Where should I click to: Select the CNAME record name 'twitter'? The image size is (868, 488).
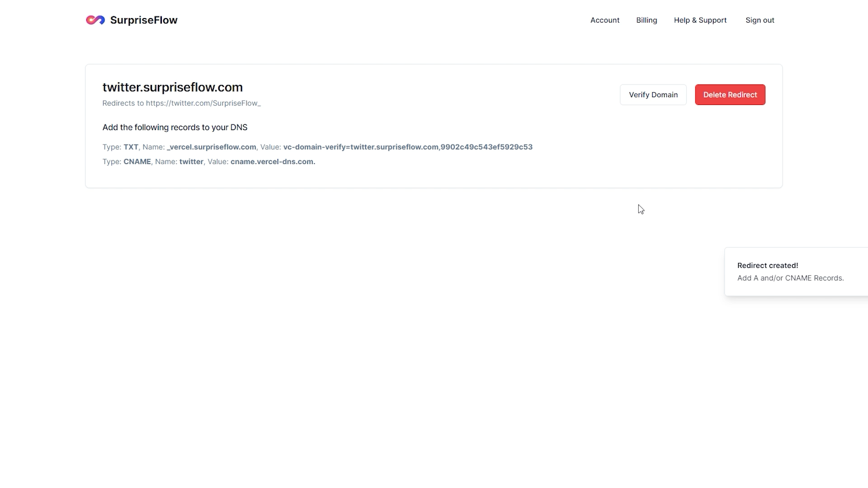(191, 161)
